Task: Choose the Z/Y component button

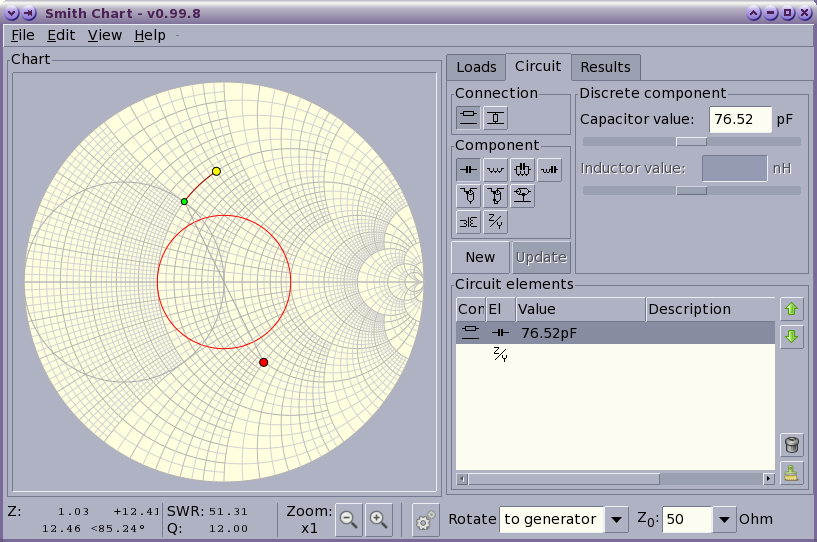Action: click(x=496, y=223)
